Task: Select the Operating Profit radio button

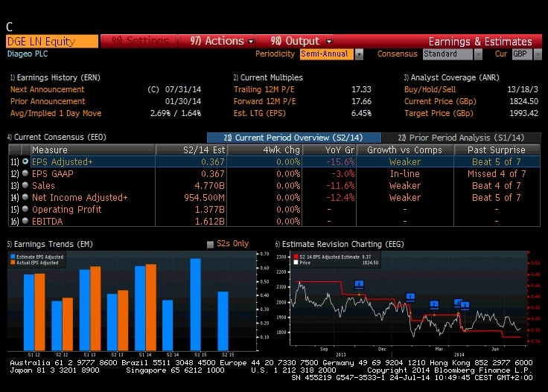Action: (25, 209)
